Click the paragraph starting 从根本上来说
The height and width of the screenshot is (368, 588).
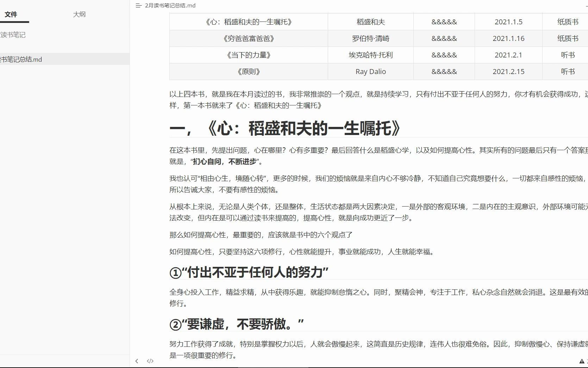click(379, 212)
